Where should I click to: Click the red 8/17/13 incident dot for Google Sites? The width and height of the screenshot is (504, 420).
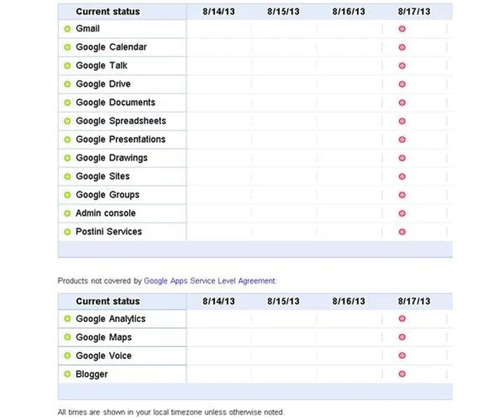pos(402,176)
